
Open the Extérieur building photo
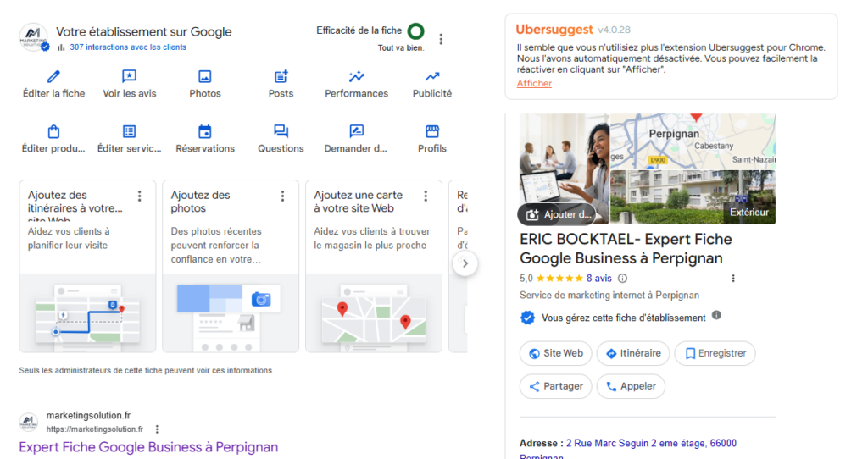693,197
